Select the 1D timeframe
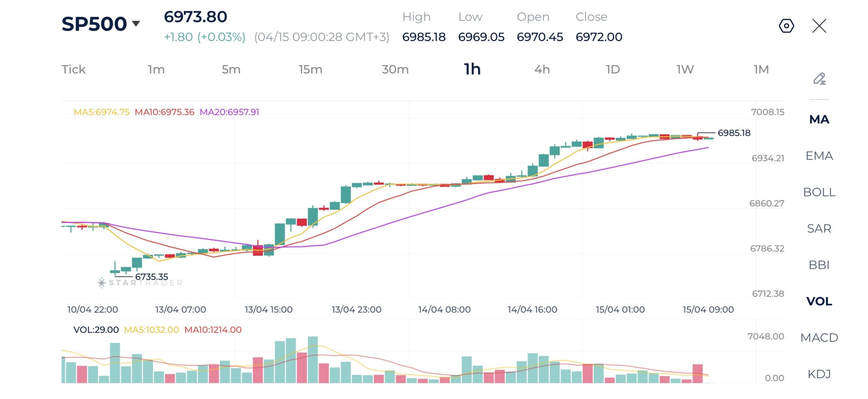The image size is (868, 399). coord(613,69)
